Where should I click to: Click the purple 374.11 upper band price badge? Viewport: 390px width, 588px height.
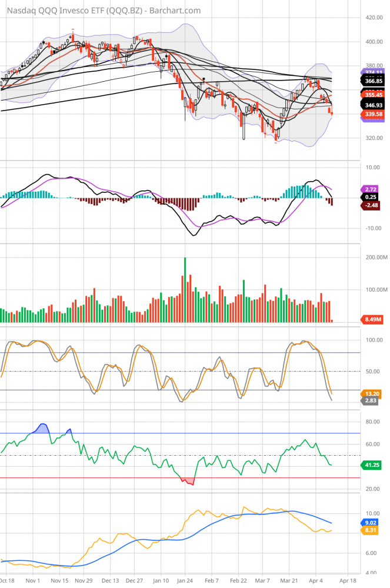(371, 72)
